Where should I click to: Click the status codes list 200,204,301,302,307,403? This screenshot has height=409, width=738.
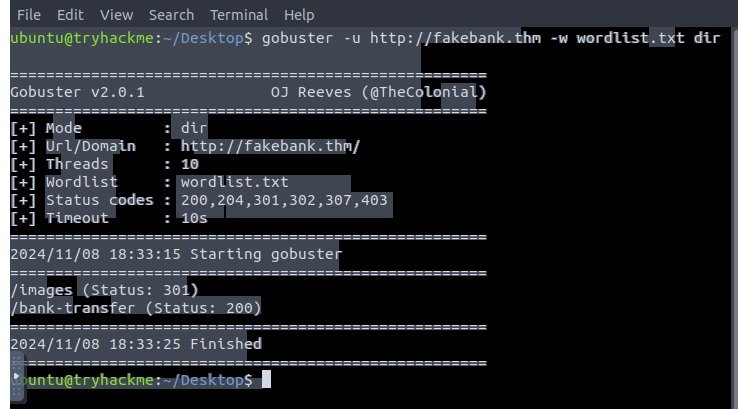[x=284, y=200]
